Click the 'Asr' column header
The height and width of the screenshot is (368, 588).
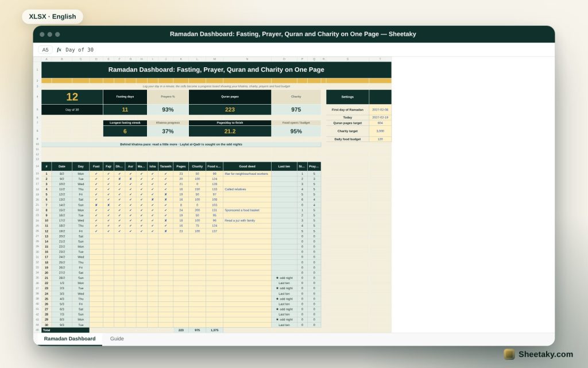pos(130,166)
